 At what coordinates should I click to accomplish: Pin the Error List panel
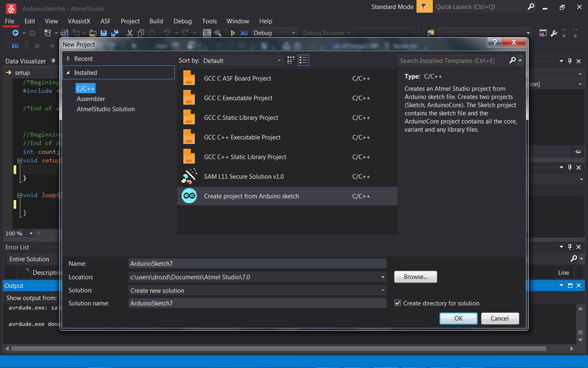click(570, 247)
